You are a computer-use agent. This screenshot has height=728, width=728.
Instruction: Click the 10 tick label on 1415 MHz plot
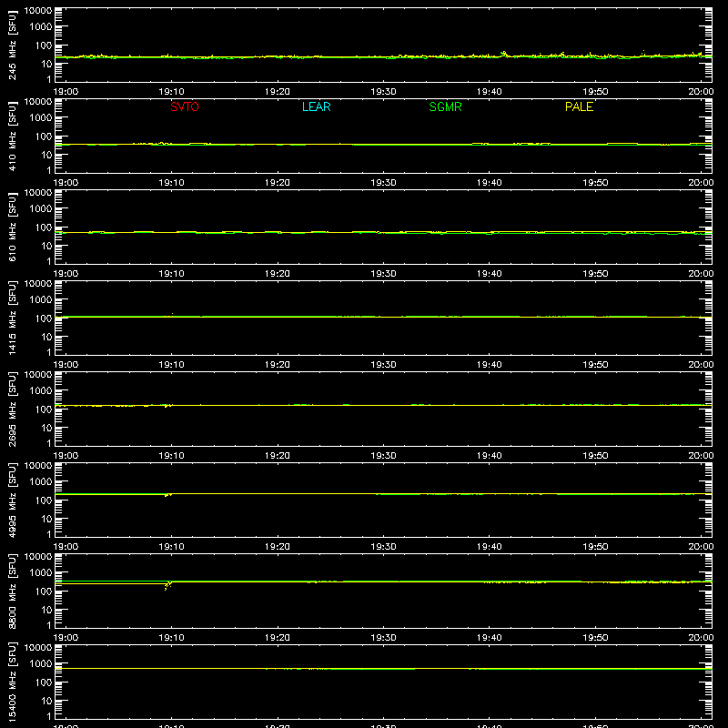tap(47, 337)
